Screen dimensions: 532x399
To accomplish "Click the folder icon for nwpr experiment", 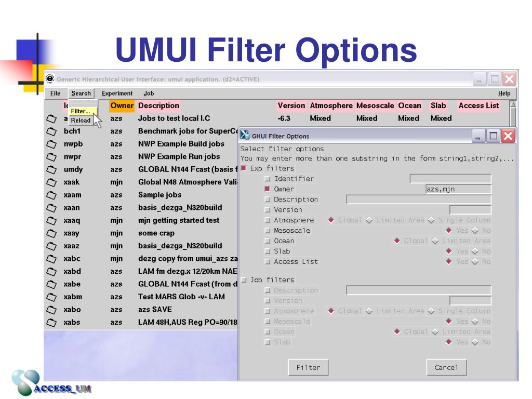I will click(x=51, y=157).
